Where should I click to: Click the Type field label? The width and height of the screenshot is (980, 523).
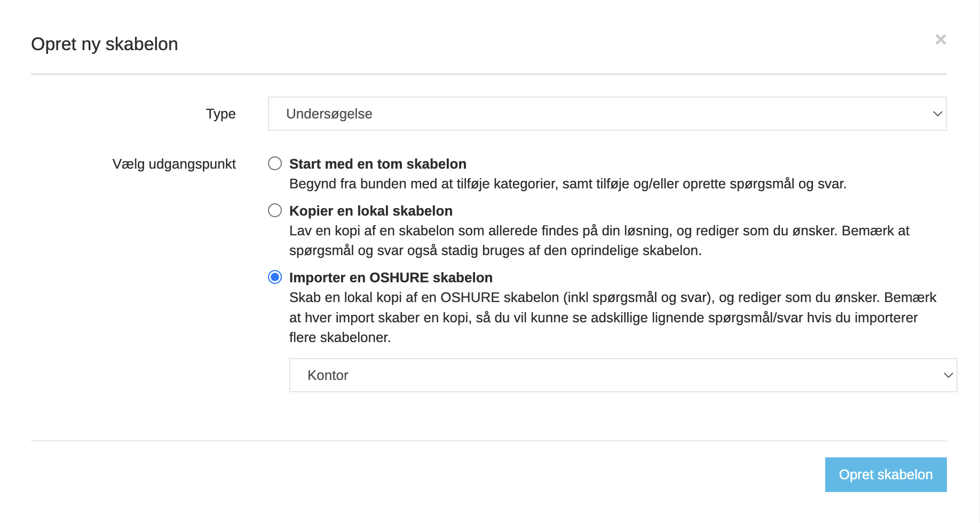click(221, 114)
